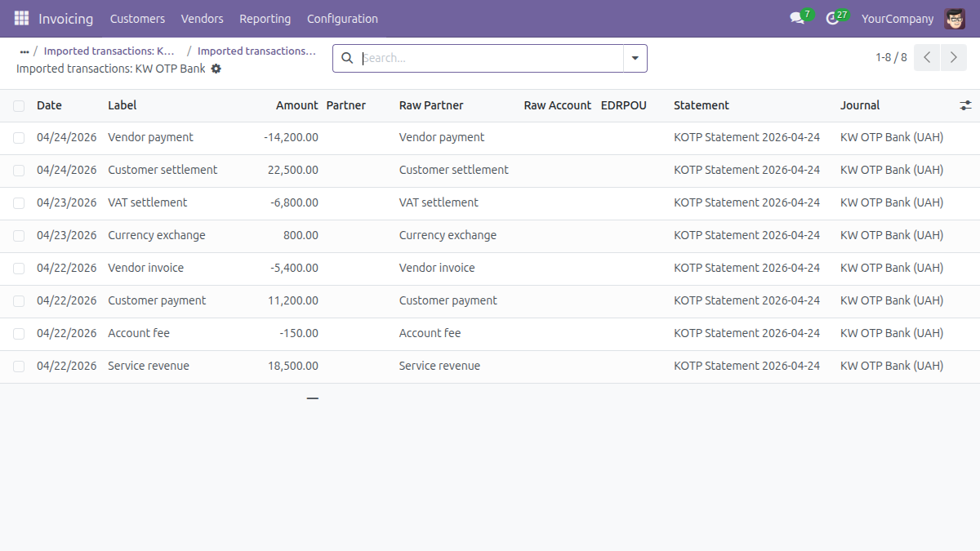Screen dimensions: 980x551
Task: Tick the checkbox for Account fee row
Action: tap(19, 334)
